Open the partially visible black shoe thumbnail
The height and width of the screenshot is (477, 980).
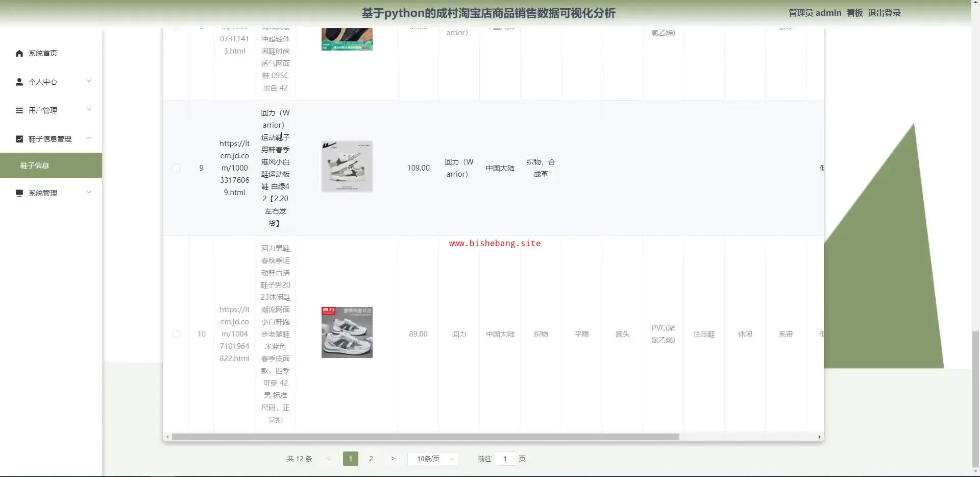pyautogui.click(x=347, y=39)
